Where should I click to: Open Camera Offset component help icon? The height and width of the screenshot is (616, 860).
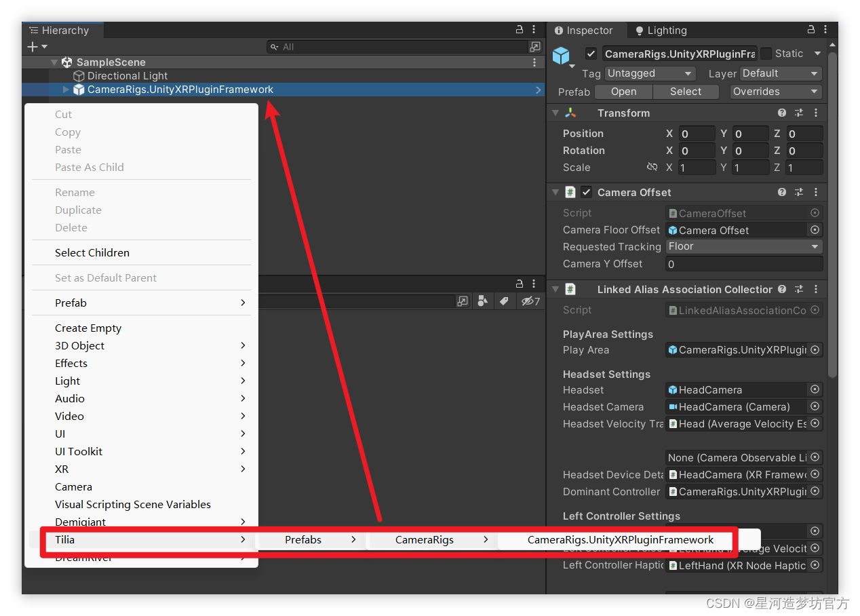782,193
